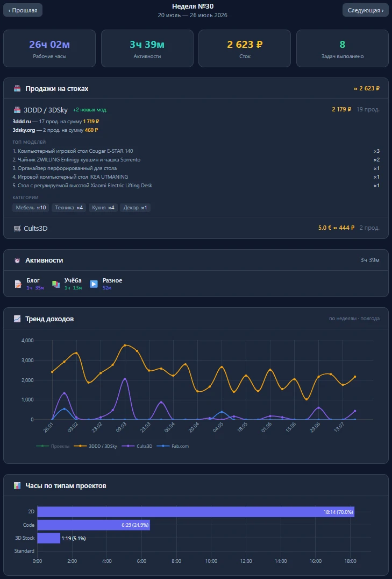The width and height of the screenshot is (392, 579).
Task: Go to next week with Следующая button
Action: [x=366, y=10]
